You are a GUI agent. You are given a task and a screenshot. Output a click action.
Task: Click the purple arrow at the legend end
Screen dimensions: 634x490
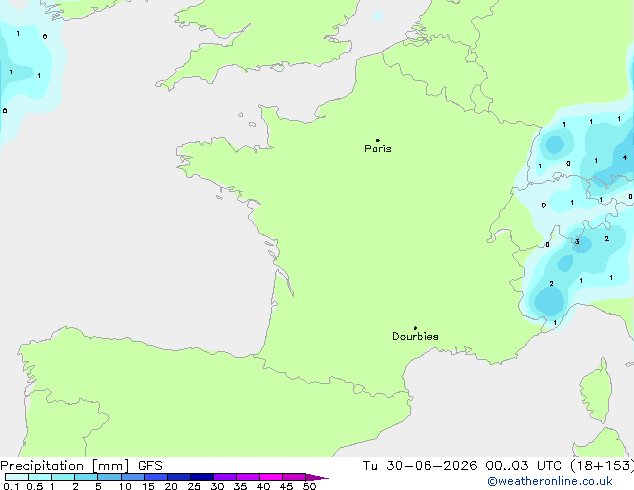(317, 477)
